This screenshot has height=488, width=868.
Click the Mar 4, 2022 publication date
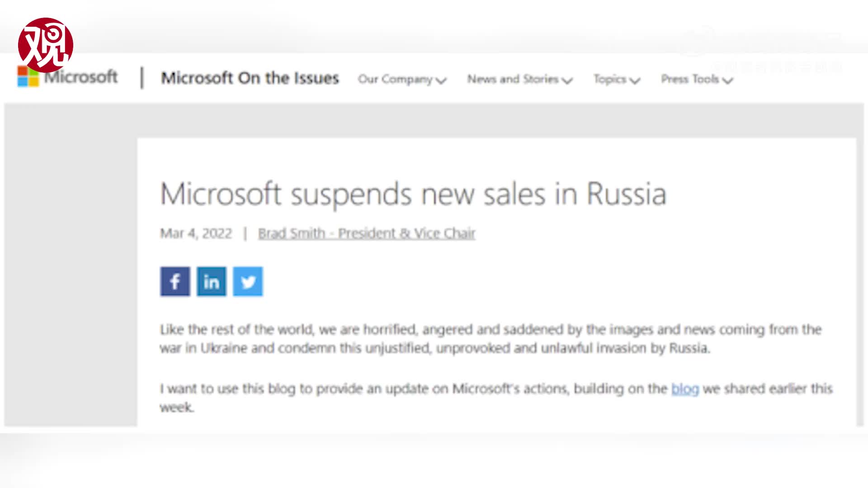point(196,233)
